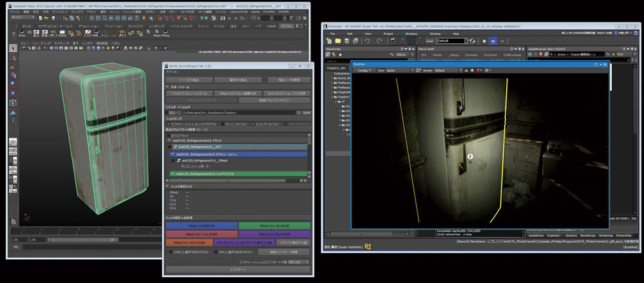Click the save all icon in RE ENGINE
Image resolution: width=644 pixels, height=283 pixels.
point(355,41)
